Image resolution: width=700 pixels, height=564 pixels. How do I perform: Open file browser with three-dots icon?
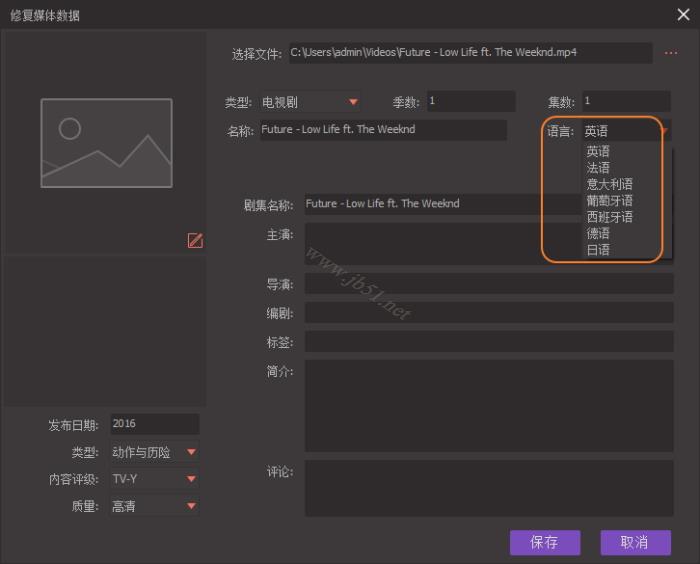[671, 53]
